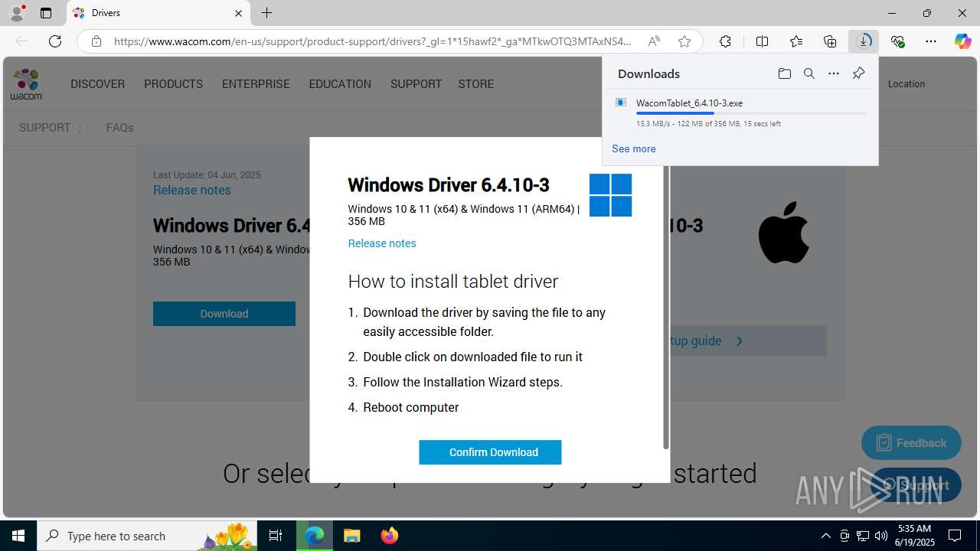Viewport: 980px width, 551px height.
Task: Search downloads magnifier icon
Action: pyautogui.click(x=808, y=73)
